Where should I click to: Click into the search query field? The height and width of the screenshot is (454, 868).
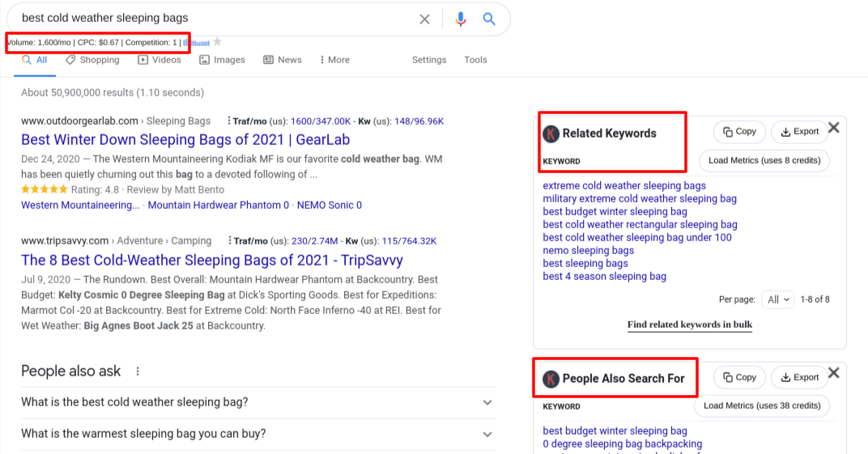[x=216, y=19]
